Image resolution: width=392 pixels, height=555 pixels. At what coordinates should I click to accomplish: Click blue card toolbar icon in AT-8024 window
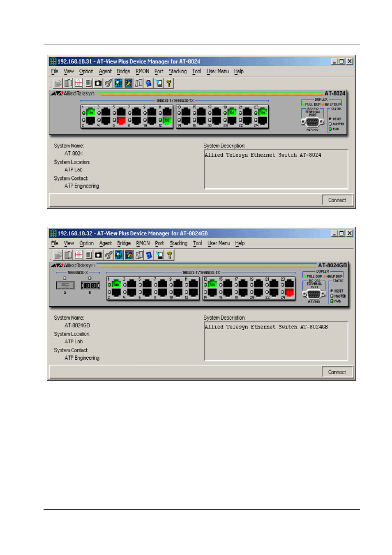point(148,83)
